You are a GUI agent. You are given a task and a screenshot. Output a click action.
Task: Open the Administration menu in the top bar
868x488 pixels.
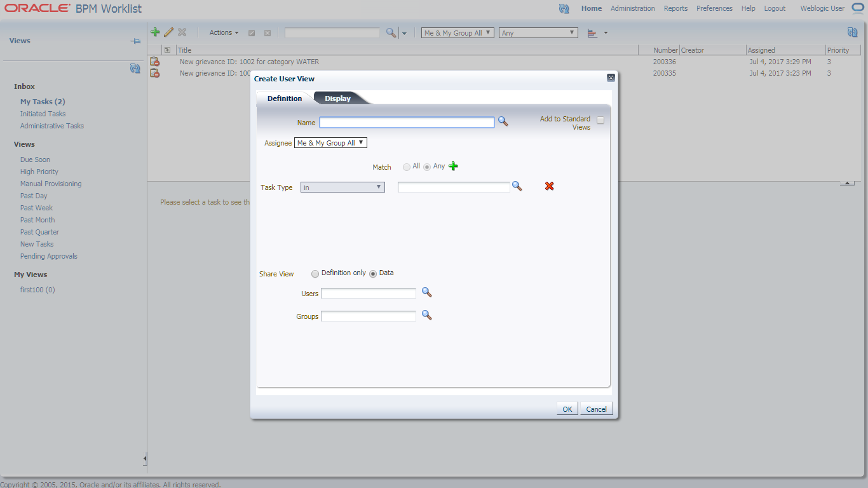coord(632,8)
